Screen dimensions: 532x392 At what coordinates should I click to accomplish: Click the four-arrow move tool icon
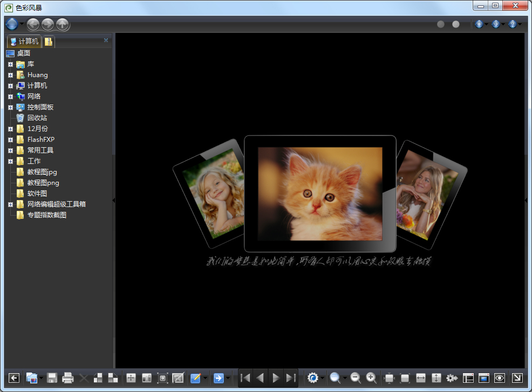pos(131,378)
